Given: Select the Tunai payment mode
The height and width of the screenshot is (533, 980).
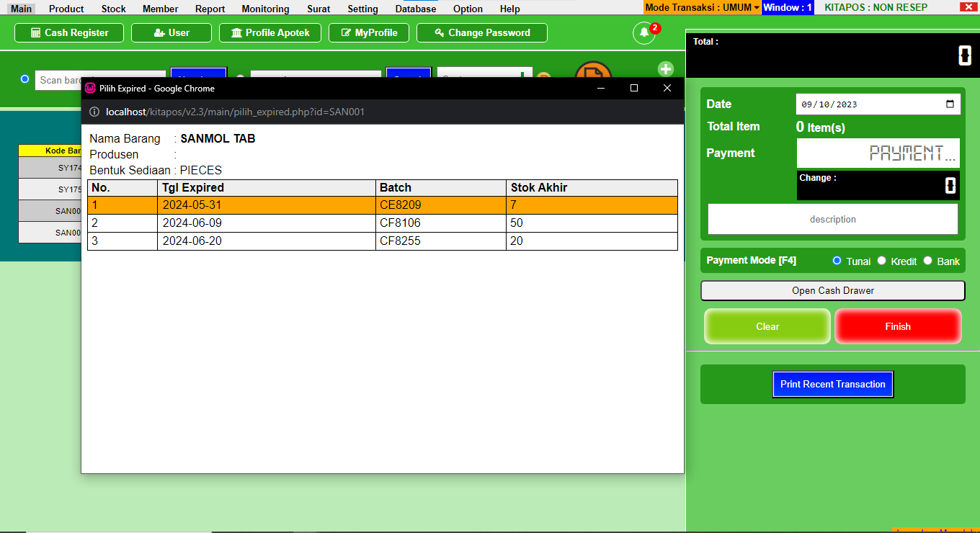Looking at the screenshot, I should (837, 261).
